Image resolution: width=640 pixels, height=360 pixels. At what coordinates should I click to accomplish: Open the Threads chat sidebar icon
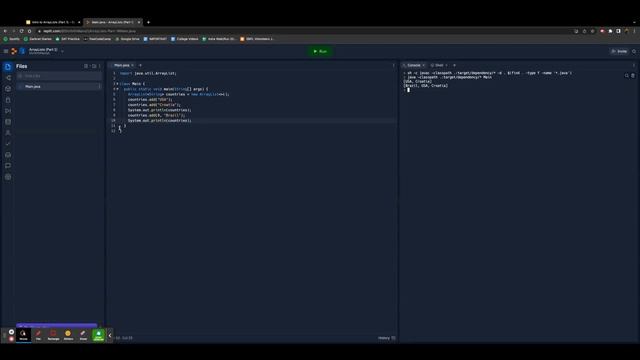[8, 166]
